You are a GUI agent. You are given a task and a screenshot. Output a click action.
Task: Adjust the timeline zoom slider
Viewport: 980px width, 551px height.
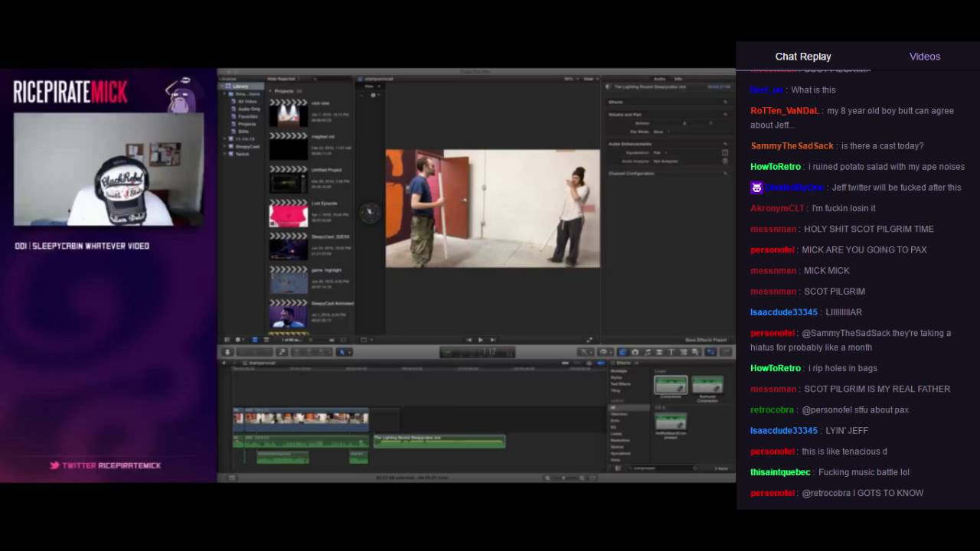[563, 478]
